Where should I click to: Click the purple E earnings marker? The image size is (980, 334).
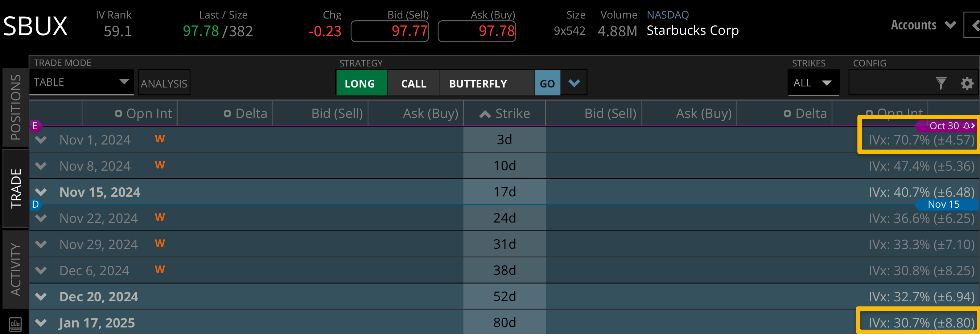(34, 126)
